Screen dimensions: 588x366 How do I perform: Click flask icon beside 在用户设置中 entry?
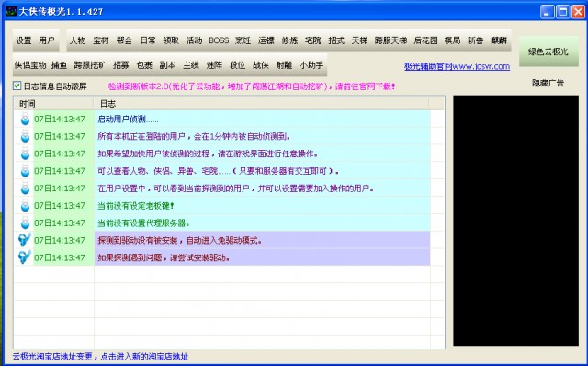[25, 189]
